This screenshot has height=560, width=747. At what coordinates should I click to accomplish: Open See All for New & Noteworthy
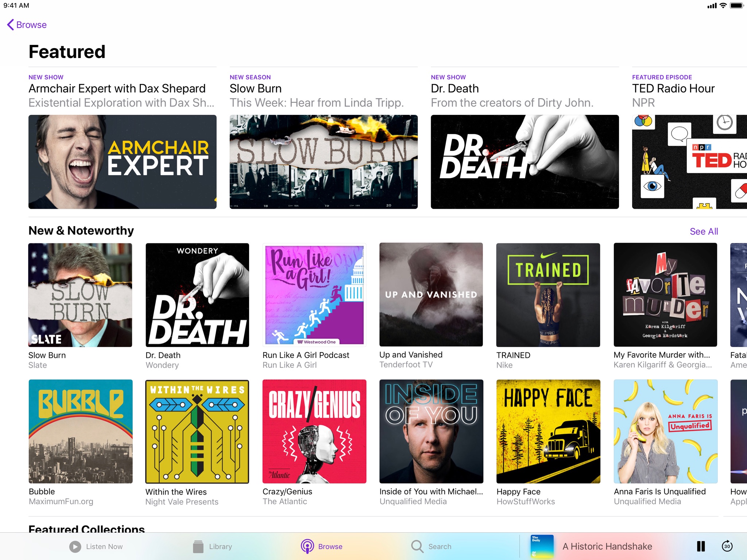click(x=704, y=231)
